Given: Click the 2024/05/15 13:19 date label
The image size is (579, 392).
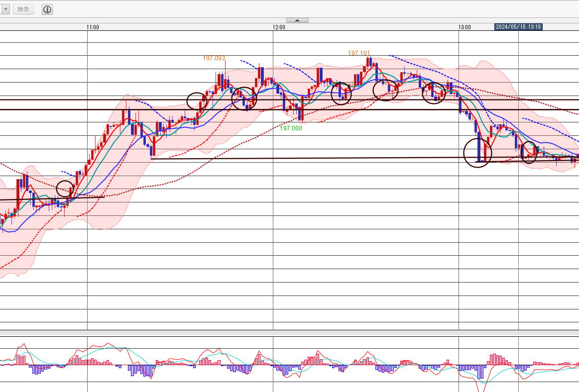Looking at the screenshot, I should (x=518, y=27).
